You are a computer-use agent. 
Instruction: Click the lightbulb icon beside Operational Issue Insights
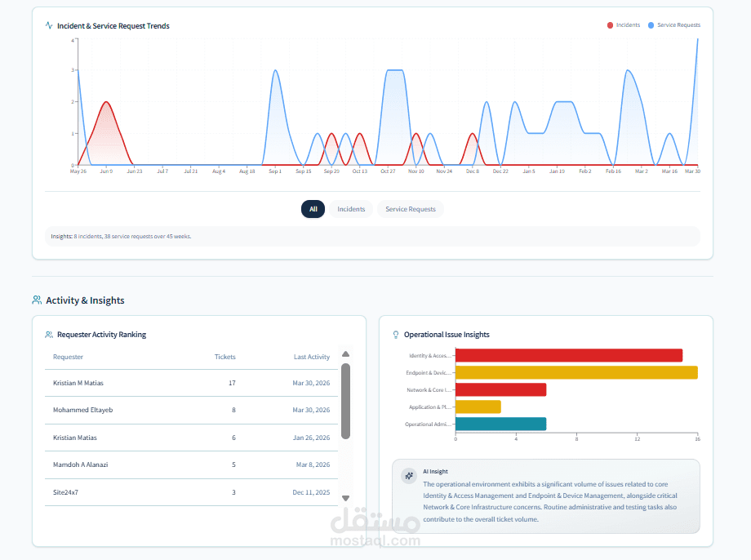(x=396, y=335)
